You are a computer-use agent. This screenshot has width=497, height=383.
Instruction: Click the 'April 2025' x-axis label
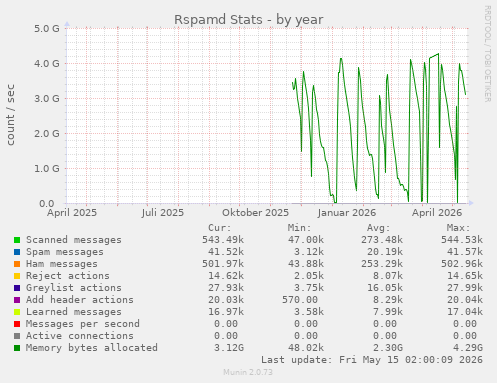[72, 213]
